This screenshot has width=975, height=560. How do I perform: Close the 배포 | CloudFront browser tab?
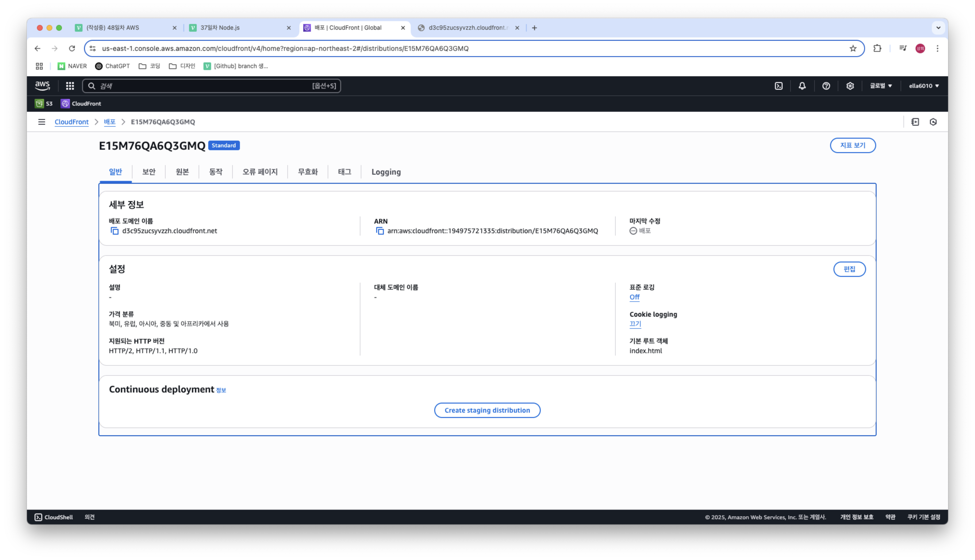[x=403, y=28]
